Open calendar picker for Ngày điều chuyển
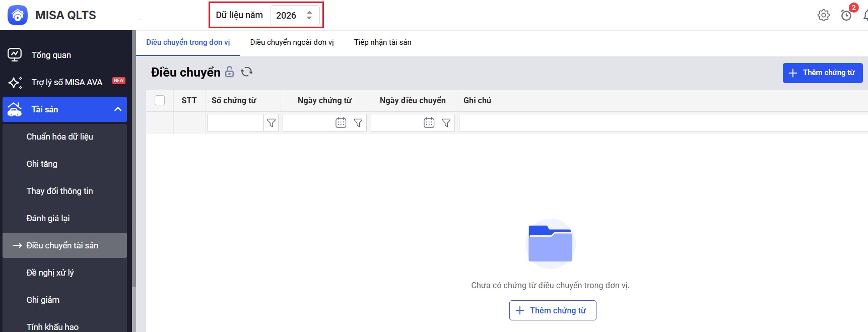This screenshot has width=868, height=332. [429, 123]
